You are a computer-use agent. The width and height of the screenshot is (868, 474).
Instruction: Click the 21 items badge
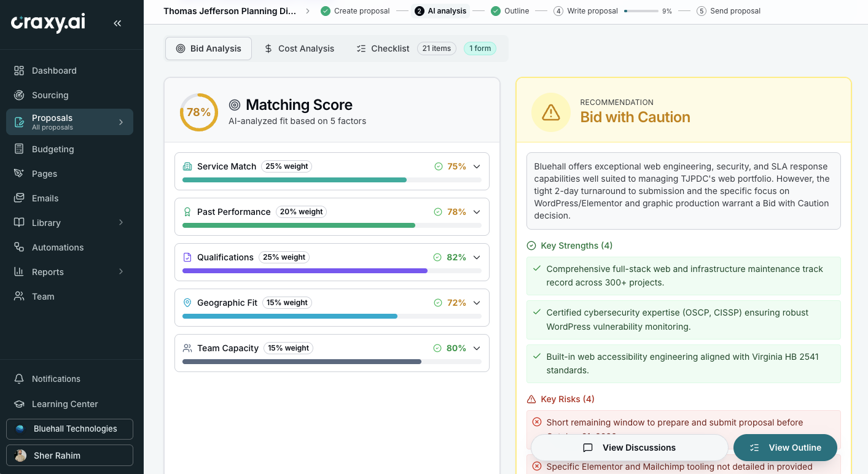coord(437,49)
